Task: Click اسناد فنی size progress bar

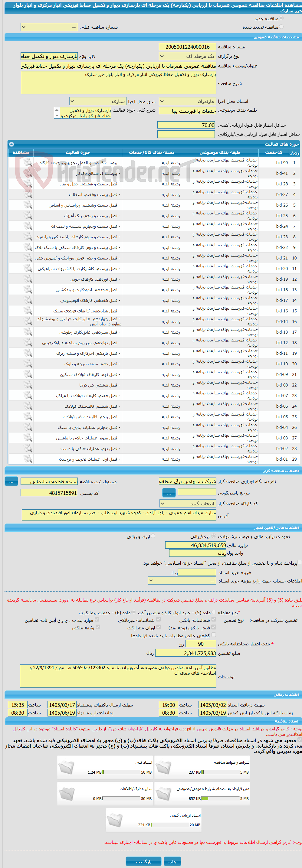Action: click(121, 772)
